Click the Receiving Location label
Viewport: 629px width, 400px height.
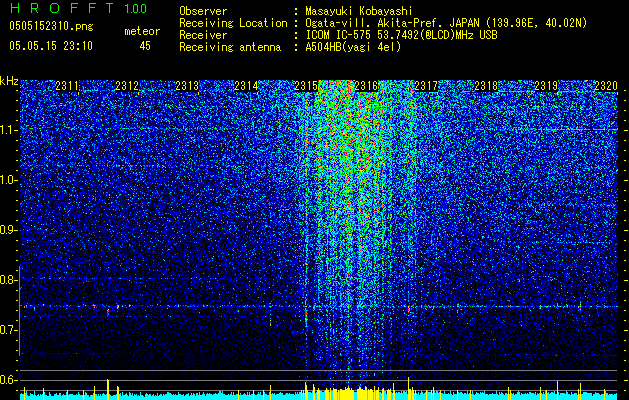[x=233, y=23]
